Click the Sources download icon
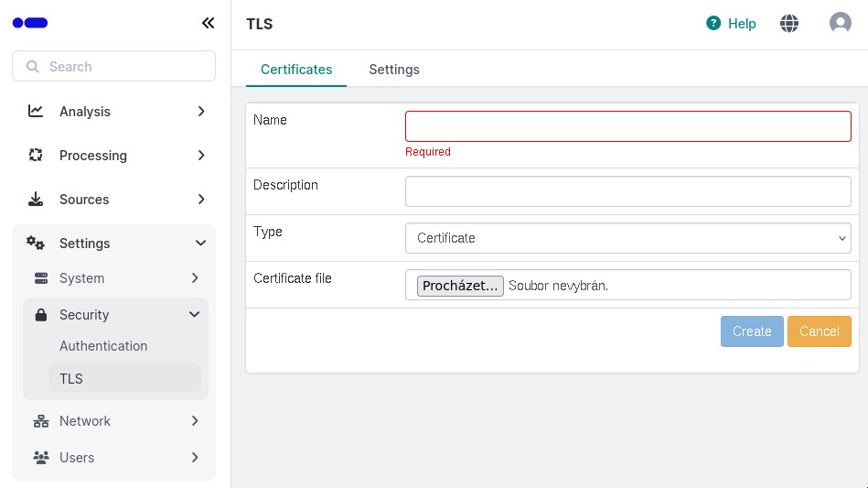Image resolution: width=868 pixels, height=488 pixels. [36, 199]
